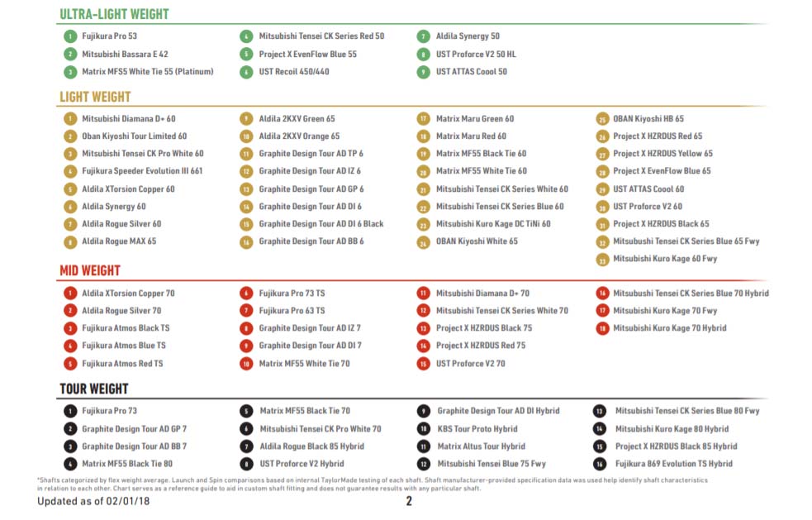Select the text "OBAN Kiyoshi White 65"
The width and height of the screenshot is (812, 520).
477,241
